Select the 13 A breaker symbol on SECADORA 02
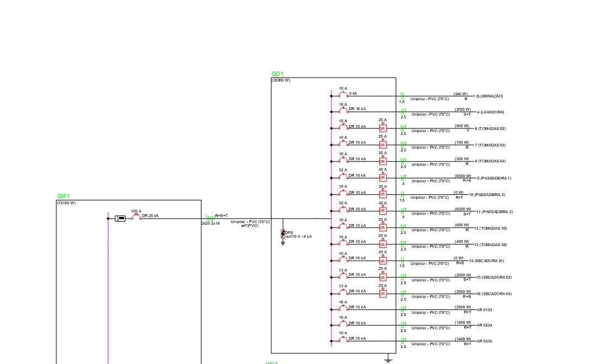The image size is (601, 364). pyautogui.click(x=343, y=275)
